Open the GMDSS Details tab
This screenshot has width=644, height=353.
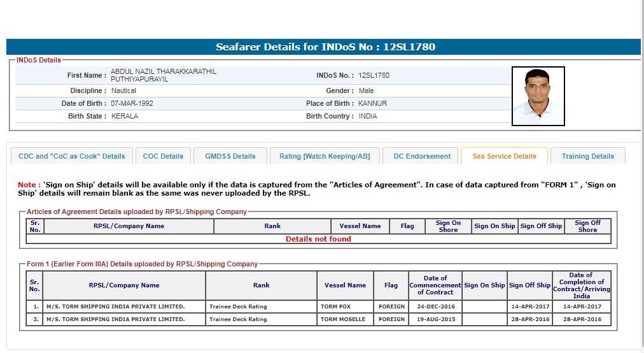(x=230, y=156)
